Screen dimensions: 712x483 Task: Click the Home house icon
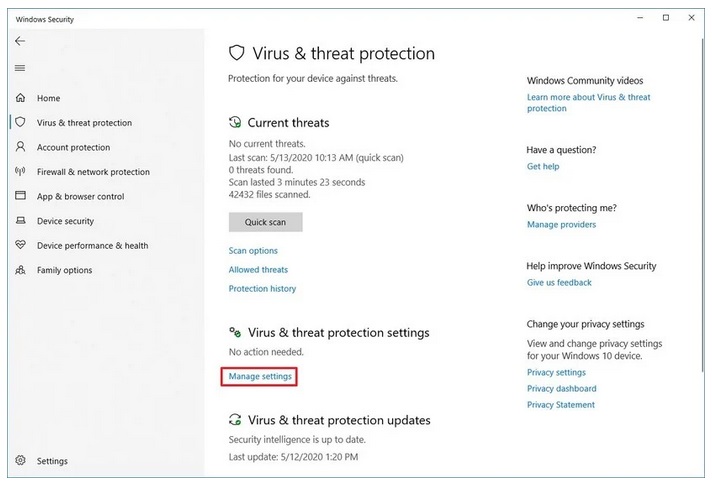point(20,98)
